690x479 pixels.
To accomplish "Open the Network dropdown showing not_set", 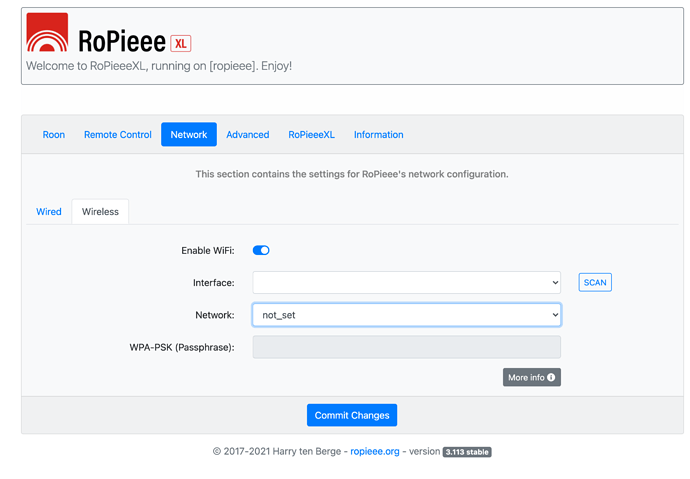I will [407, 315].
